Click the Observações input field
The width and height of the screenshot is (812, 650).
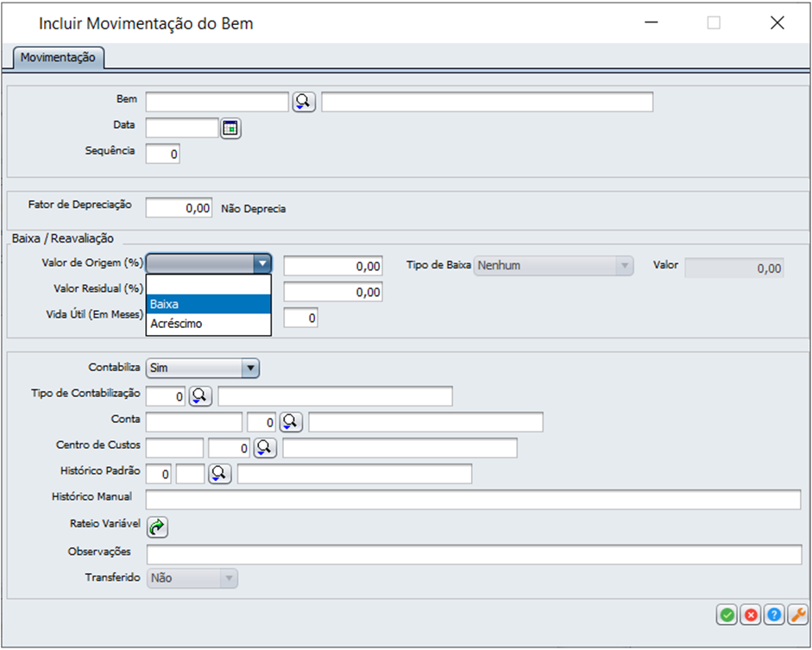(x=475, y=555)
